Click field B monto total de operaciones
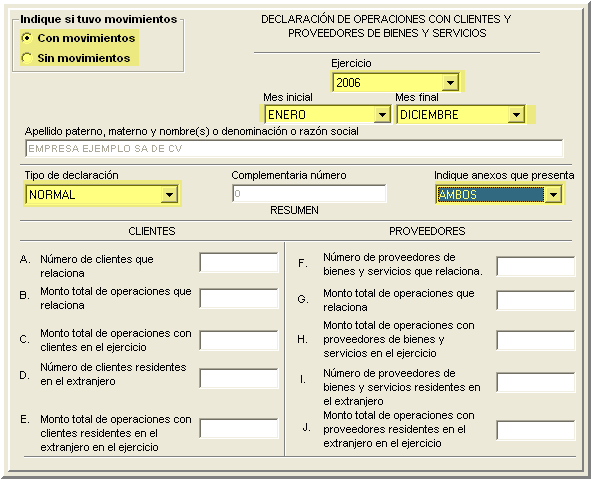Screen dimensions: 591x479 pos(239,298)
